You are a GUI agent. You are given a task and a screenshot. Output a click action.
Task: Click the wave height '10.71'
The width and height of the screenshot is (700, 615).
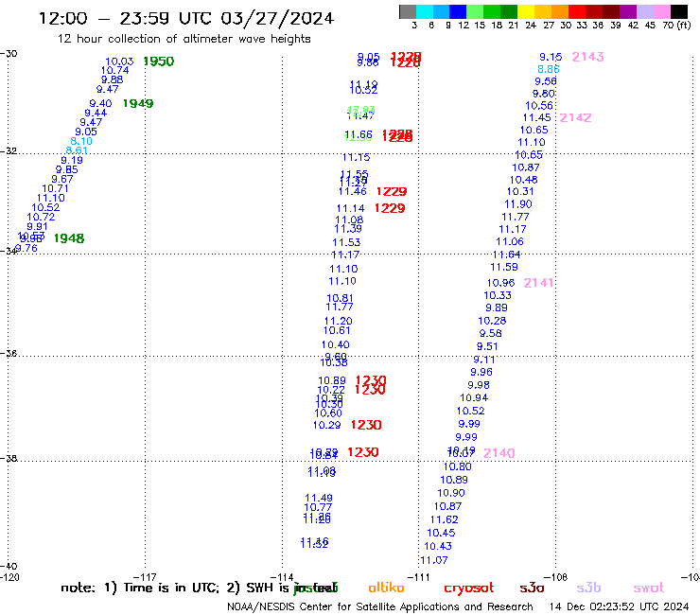pyautogui.click(x=56, y=188)
